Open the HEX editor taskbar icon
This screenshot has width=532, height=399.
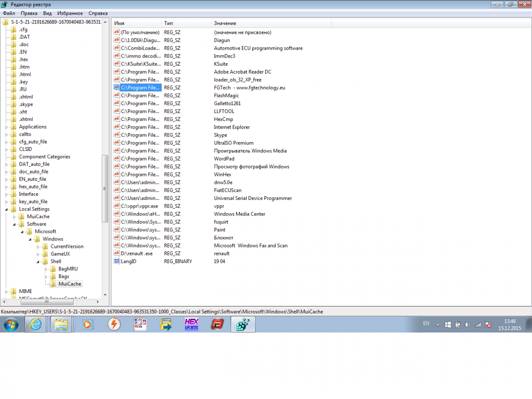coord(192,325)
